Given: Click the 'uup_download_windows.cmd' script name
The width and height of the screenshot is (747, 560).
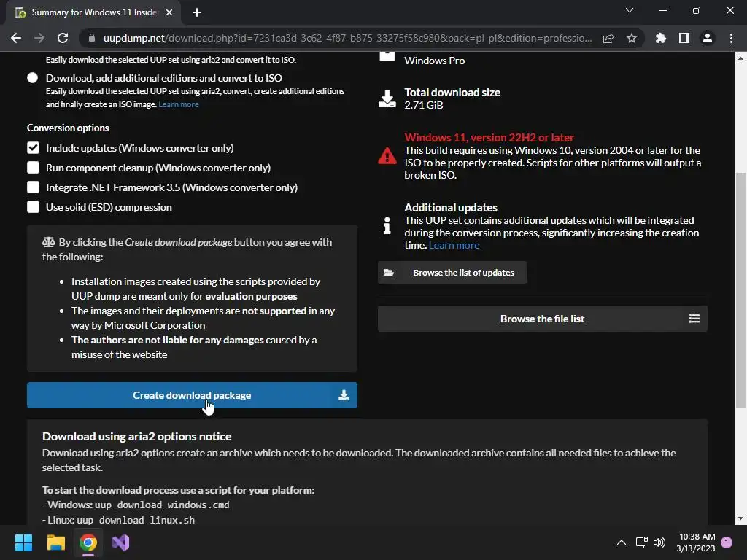Looking at the screenshot, I should pyautogui.click(x=162, y=505).
